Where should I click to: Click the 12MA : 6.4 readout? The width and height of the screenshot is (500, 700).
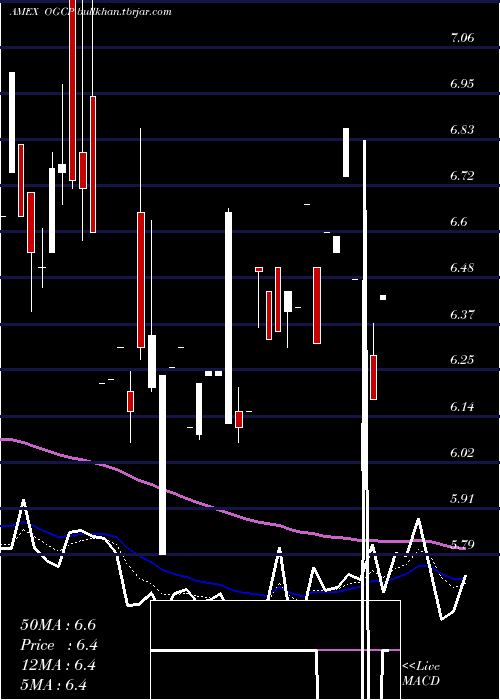[58, 665]
